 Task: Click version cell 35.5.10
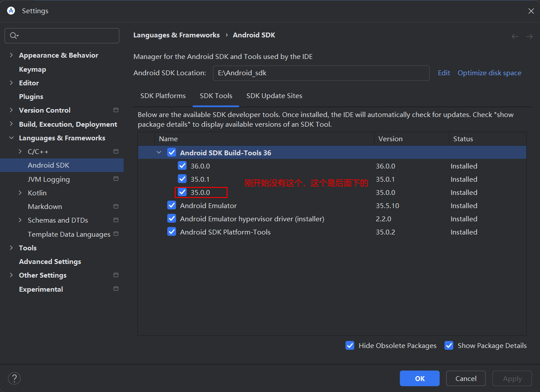[387, 205]
